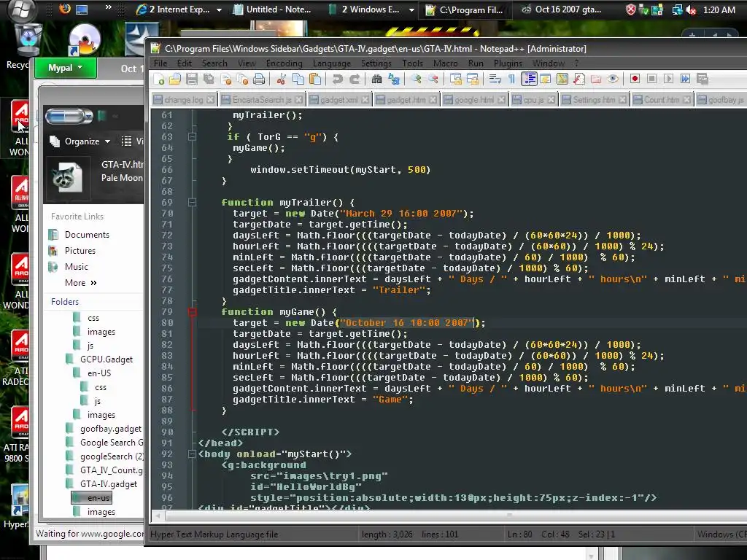747x560 pixels.
Task: Click the Paste clipboard icon
Action: pos(315,79)
